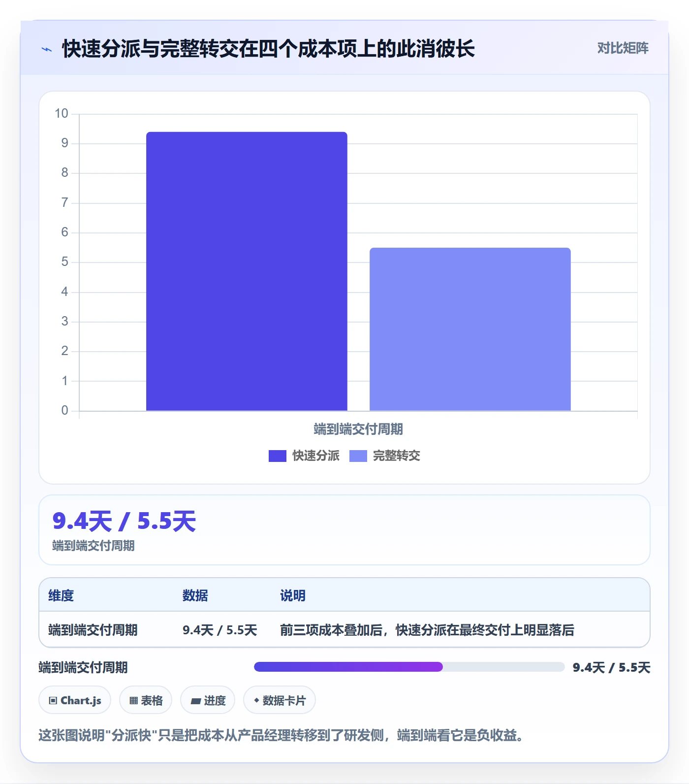Toggle the 完整转交 legend color swatch
The image size is (689, 784).
click(358, 456)
